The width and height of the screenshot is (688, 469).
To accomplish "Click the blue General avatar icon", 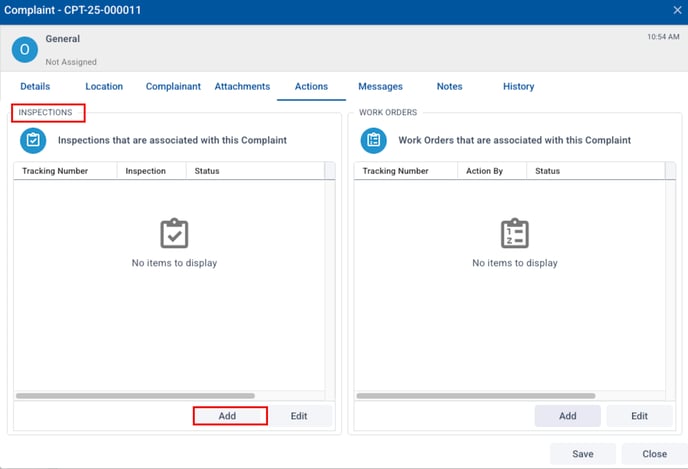I will 25,49.
